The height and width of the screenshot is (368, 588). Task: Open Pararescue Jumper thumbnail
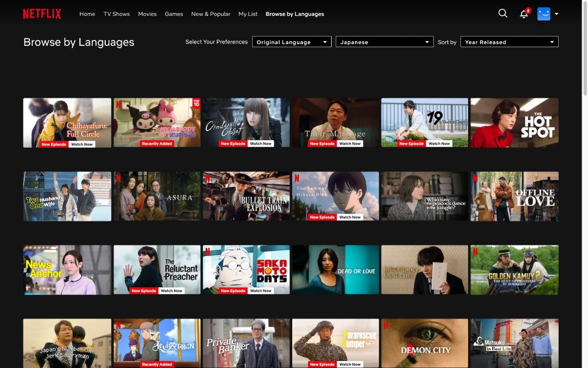coord(336,343)
